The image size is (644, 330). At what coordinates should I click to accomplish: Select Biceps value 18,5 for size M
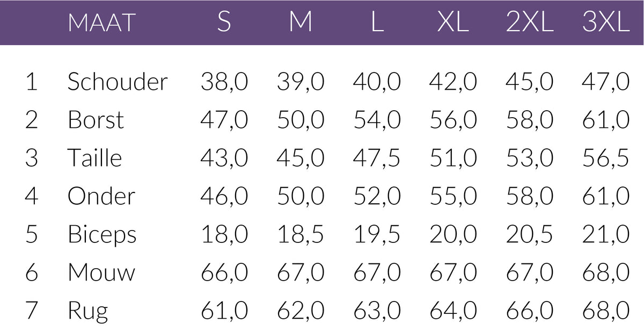(x=301, y=235)
